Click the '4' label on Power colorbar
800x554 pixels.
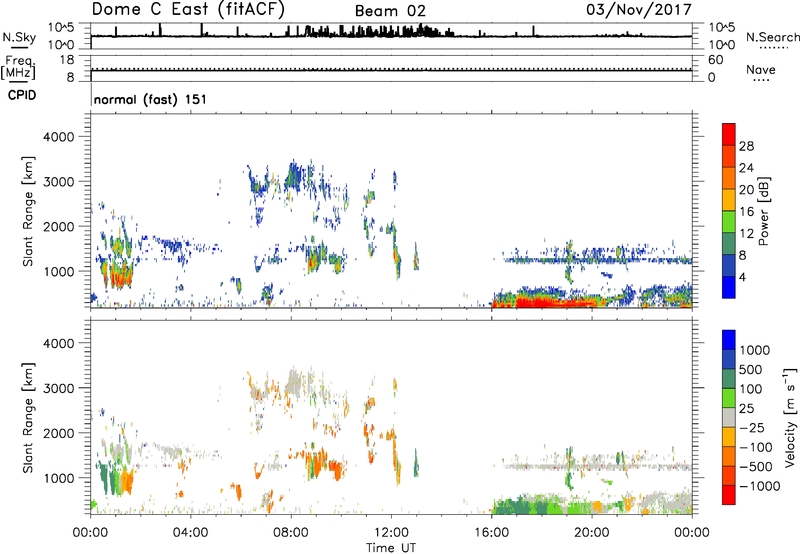[742, 278]
